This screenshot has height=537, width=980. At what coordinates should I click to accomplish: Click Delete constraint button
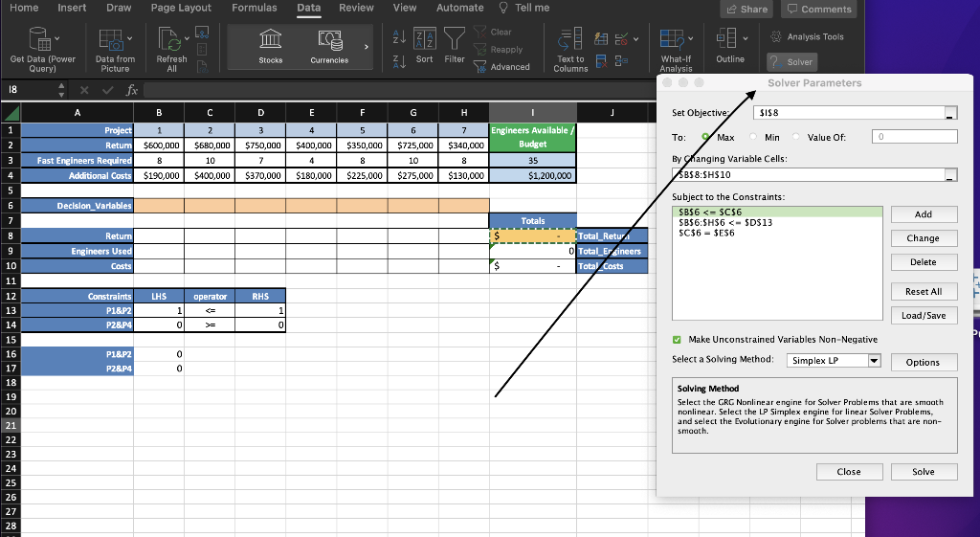(x=924, y=262)
